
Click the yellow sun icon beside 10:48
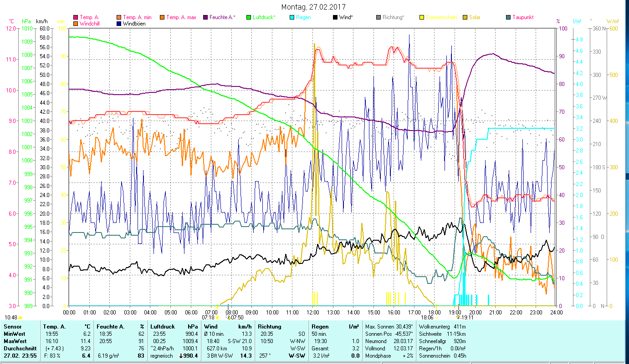pos(20,318)
